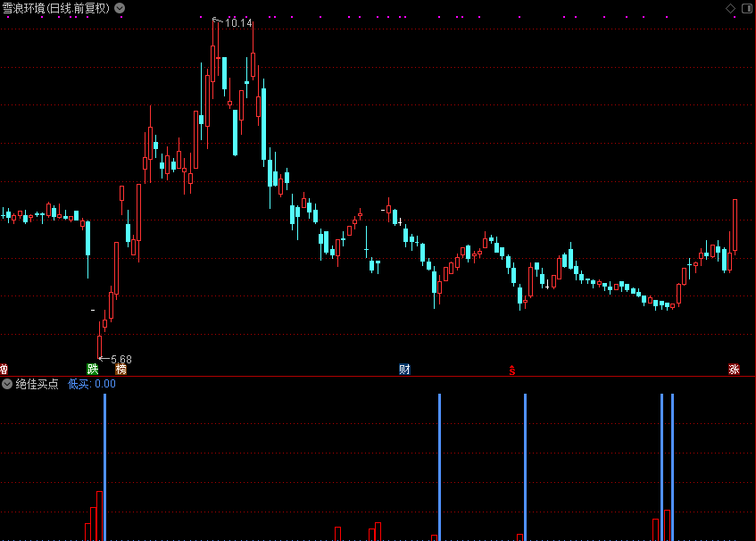Click the diamond icon at top right
Image resolution: width=756 pixels, height=541 pixels.
730,8
